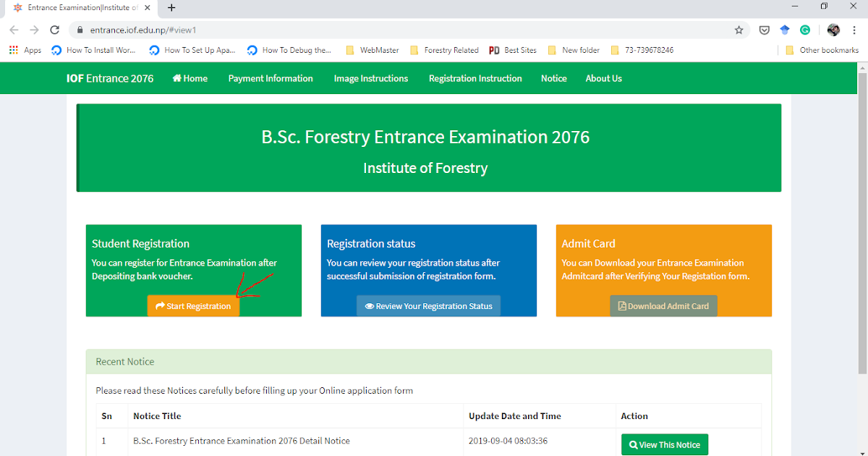Click the Start Registration button

pos(193,305)
